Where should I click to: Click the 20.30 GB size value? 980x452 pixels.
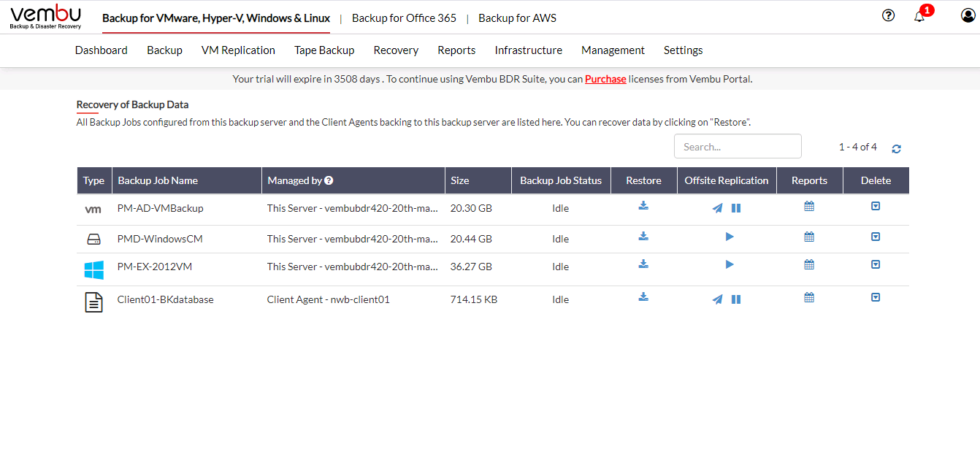click(471, 208)
